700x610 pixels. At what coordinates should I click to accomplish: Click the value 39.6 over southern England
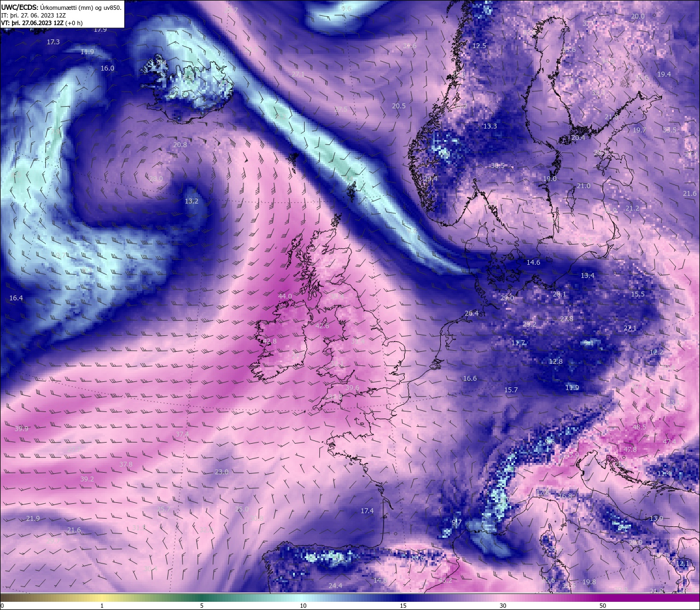point(353,387)
